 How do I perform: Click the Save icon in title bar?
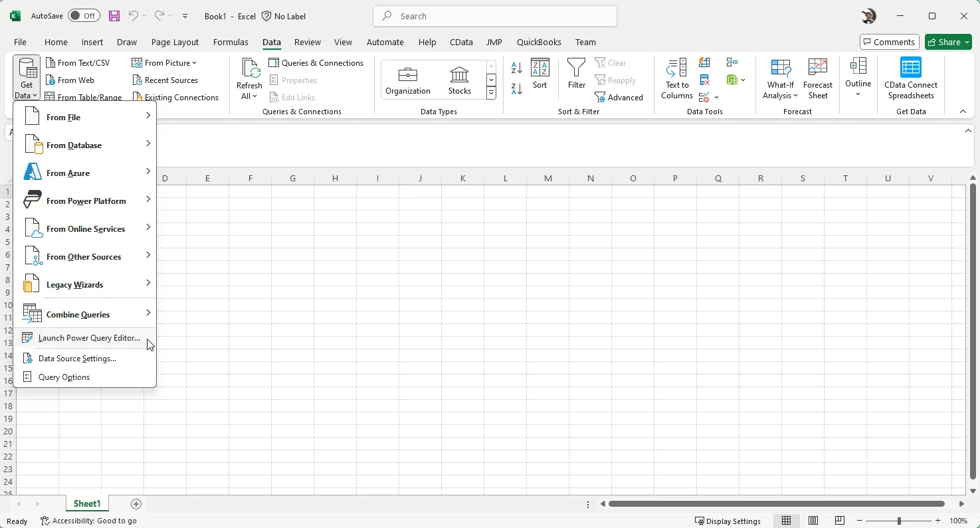(x=114, y=16)
